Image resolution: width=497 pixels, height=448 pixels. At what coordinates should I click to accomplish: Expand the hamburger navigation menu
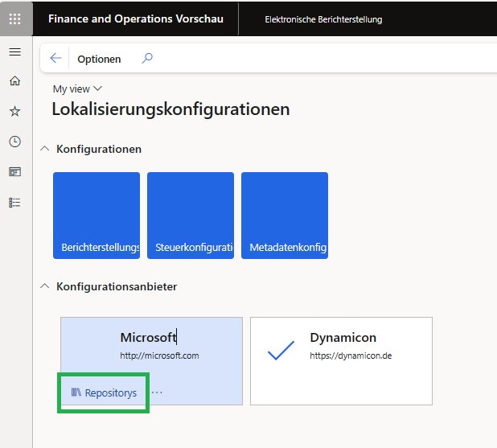tap(14, 52)
